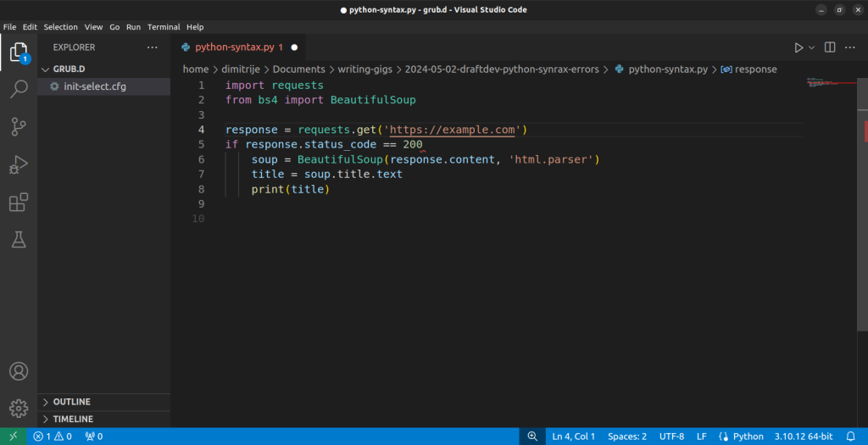
Task: Run the Python file with play button
Action: tap(798, 47)
